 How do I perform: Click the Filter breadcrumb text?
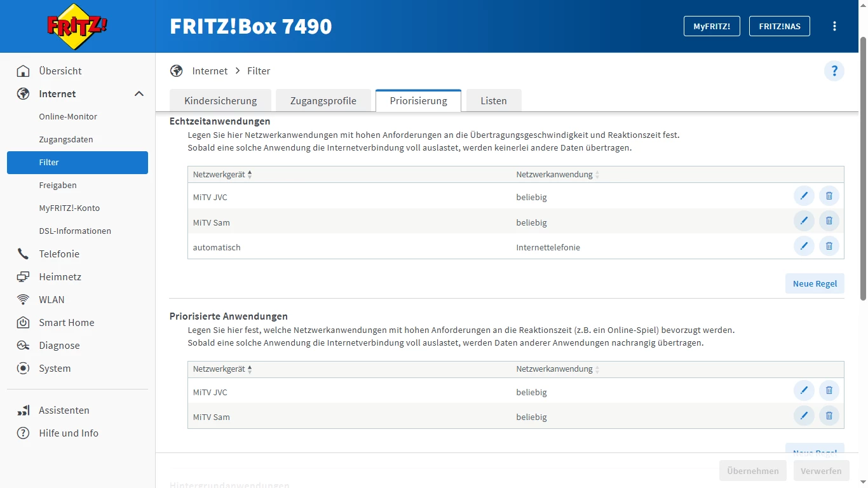pos(259,71)
